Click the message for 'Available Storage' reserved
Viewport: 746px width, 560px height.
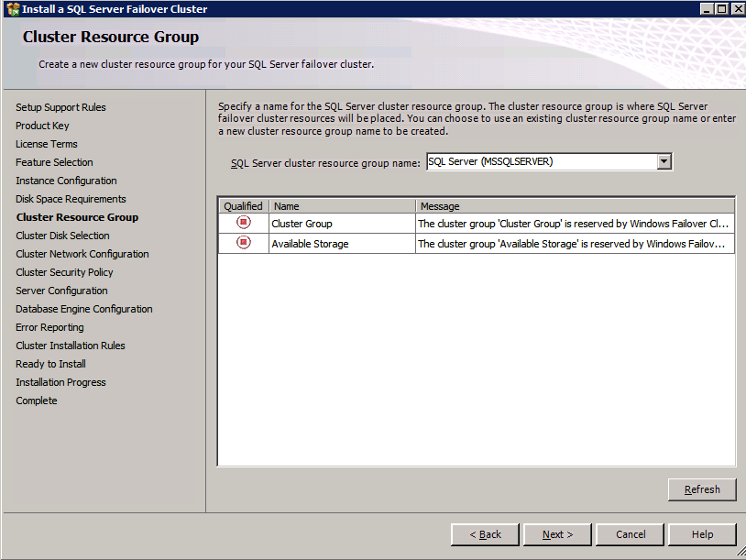[x=575, y=244]
